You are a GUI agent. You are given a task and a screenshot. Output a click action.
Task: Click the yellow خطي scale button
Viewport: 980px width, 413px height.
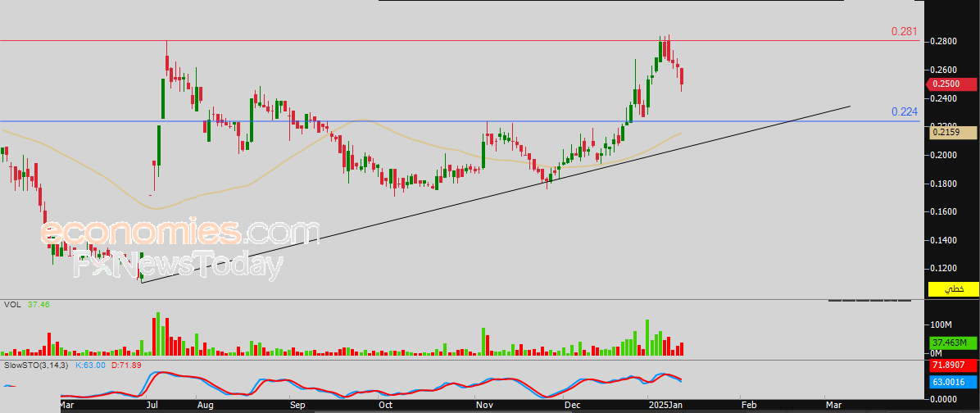pyautogui.click(x=954, y=288)
